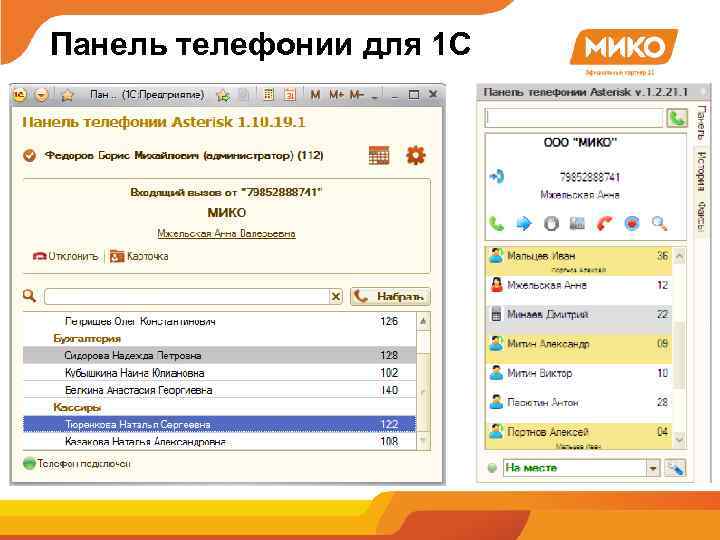The image size is (720, 540).
Task: Open the favorites star icon in title bar
Action: coord(68,95)
